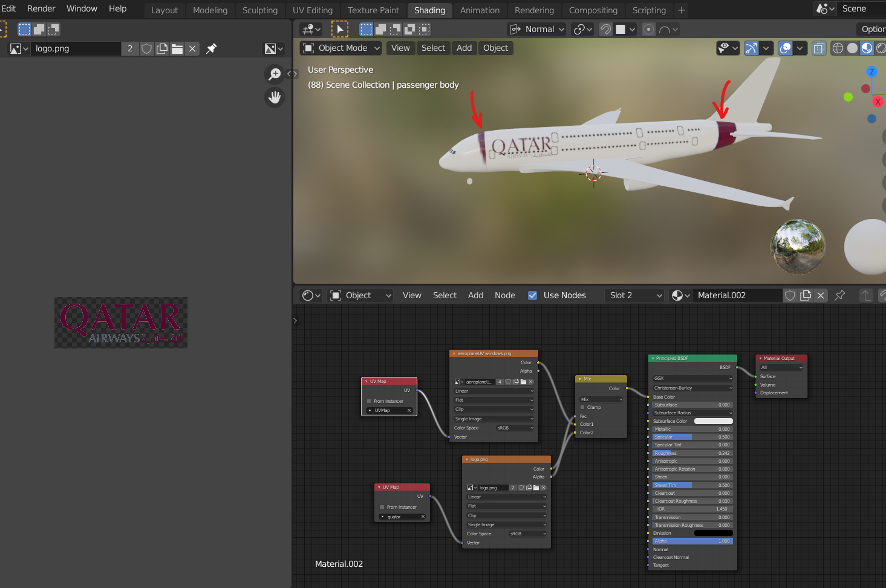This screenshot has height=588, width=886.
Task: Pin the logo.png image in image editor
Action: pos(211,48)
